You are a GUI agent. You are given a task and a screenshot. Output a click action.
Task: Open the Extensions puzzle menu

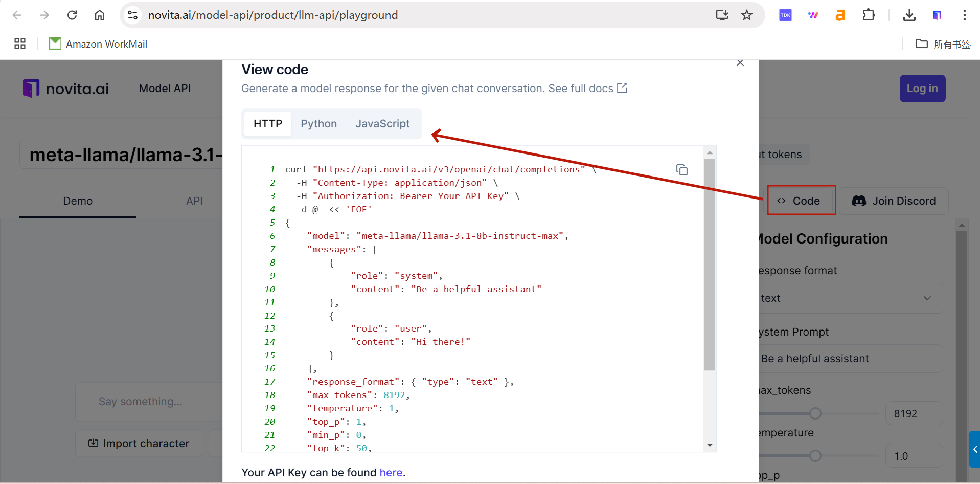(869, 15)
